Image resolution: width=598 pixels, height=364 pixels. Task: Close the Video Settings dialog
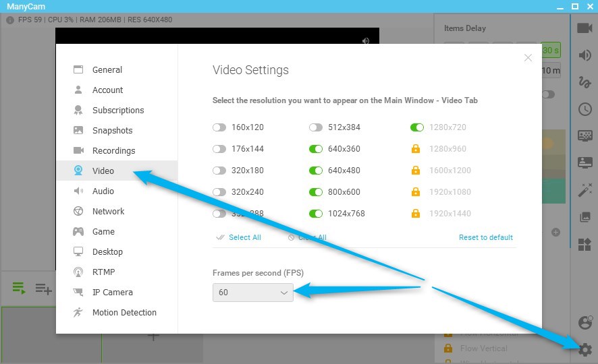[x=528, y=58]
